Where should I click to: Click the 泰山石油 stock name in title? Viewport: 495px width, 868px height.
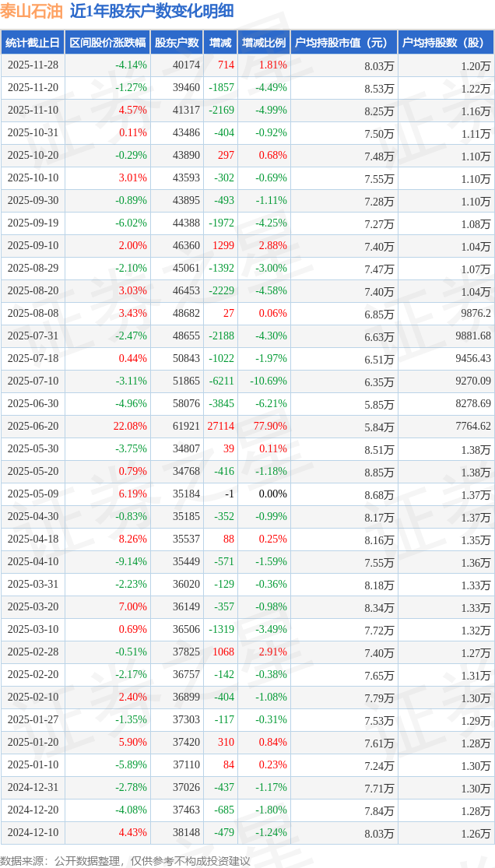click(31, 11)
